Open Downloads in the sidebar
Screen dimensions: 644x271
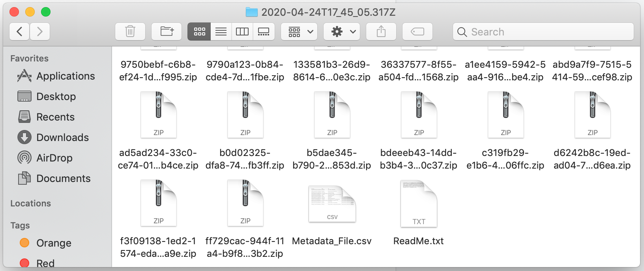62,137
